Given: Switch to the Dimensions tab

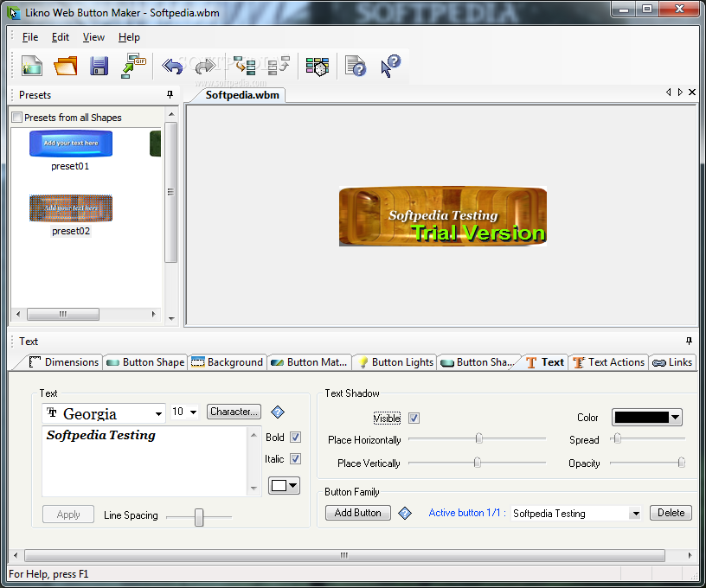Looking at the screenshot, I should click(63, 362).
